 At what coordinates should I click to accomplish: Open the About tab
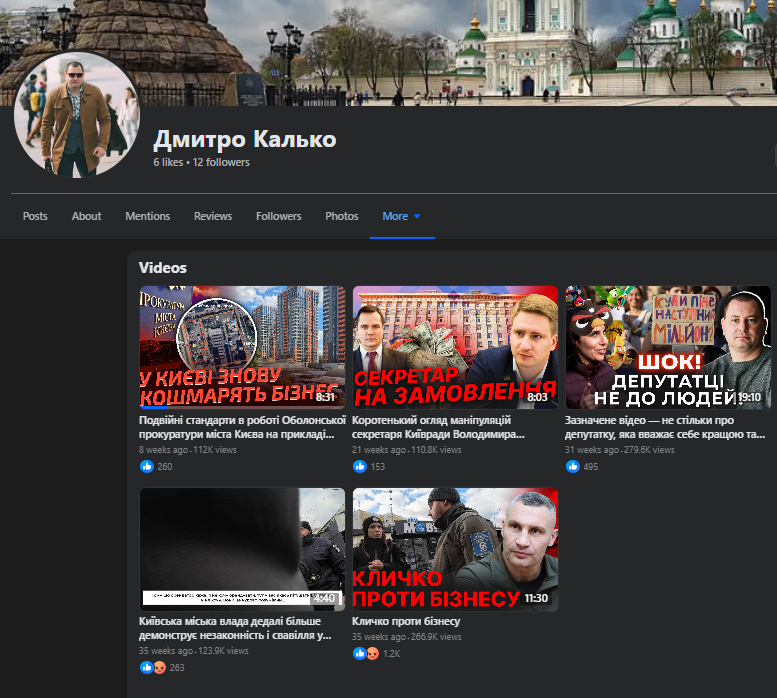[86, 216]
